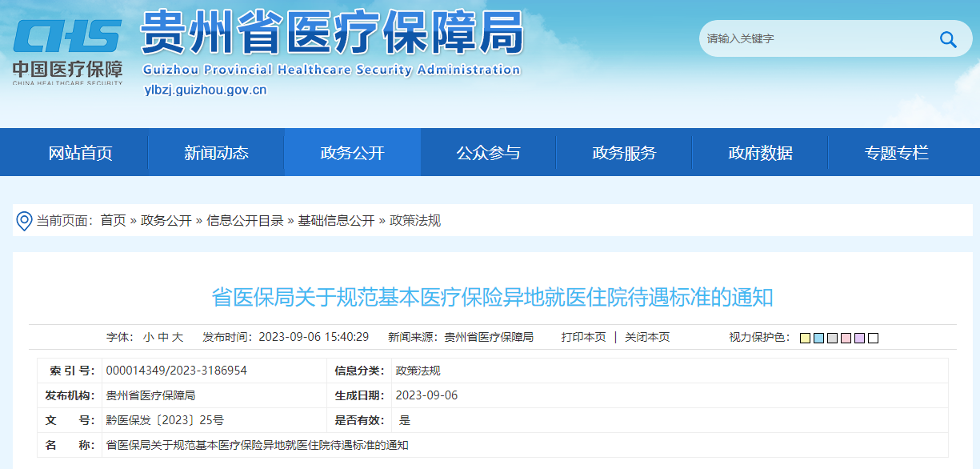
Task: Click the CHS China Healthcare Security logo
Action: point(67,50)
